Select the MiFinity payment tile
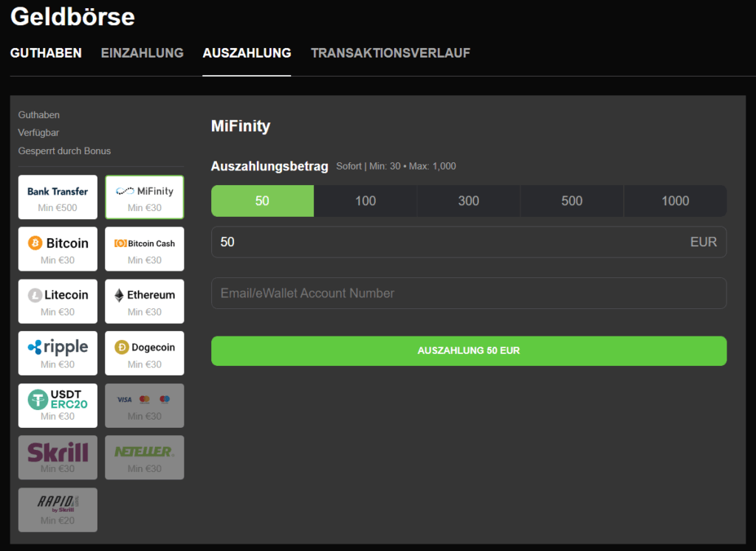Screen dimensions: 756x551 point(145,197)
